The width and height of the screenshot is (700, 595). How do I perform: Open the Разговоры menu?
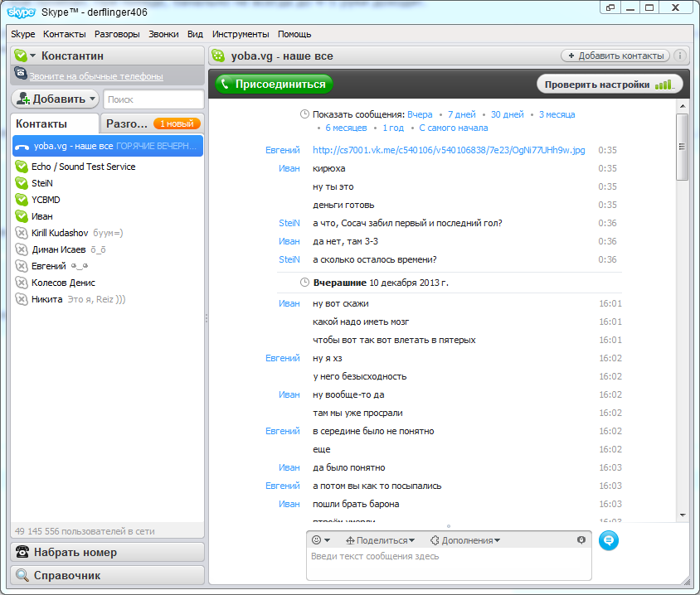pos(117,34)
